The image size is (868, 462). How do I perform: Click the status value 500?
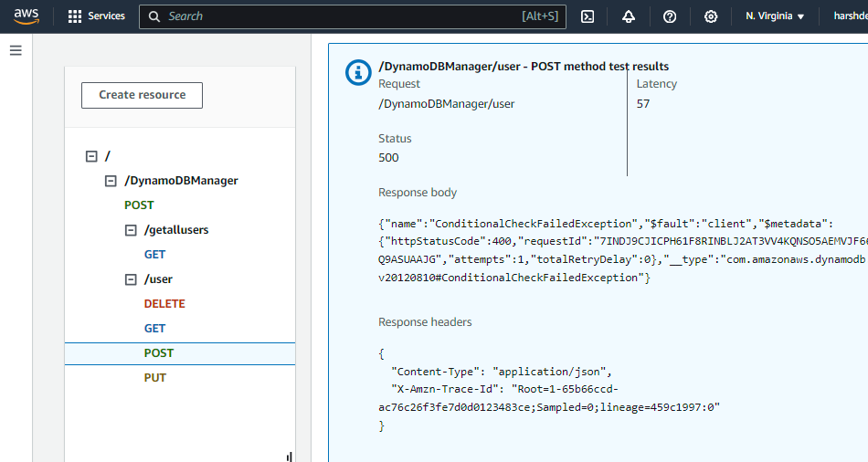point(388,158)
